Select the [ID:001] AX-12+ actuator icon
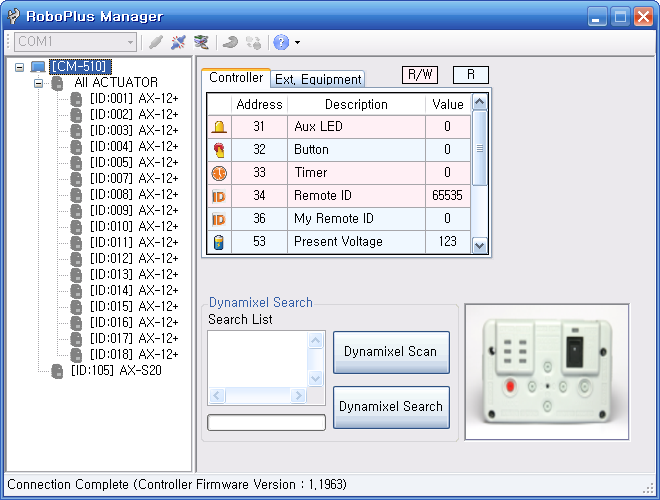 click(x=76, y=99)
